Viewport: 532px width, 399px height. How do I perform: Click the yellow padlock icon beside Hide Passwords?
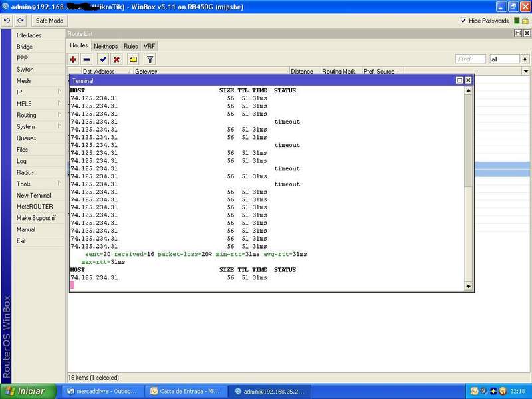tap(525, 21)
